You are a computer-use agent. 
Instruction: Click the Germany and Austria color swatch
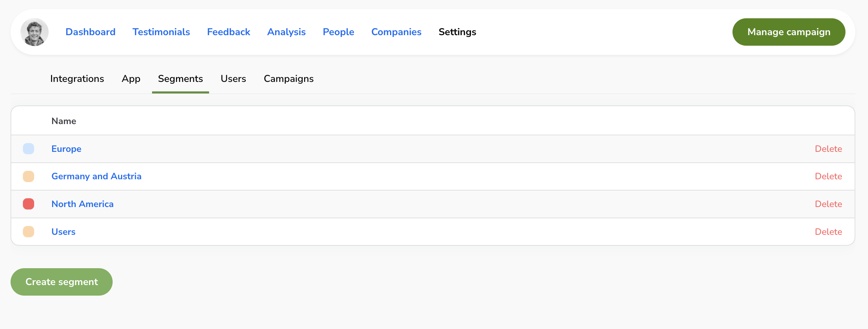(x=29, y=176)
